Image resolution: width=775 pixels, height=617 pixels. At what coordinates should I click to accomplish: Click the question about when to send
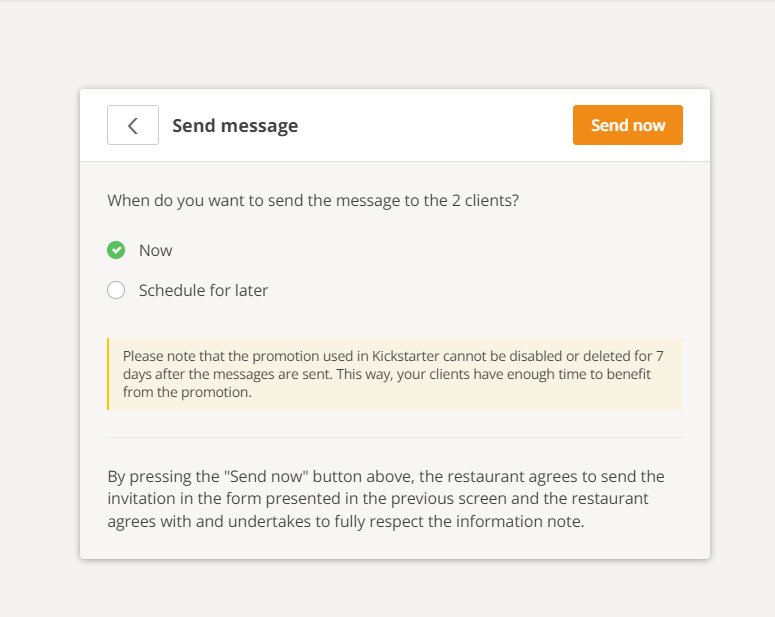[x=313, y=200]
